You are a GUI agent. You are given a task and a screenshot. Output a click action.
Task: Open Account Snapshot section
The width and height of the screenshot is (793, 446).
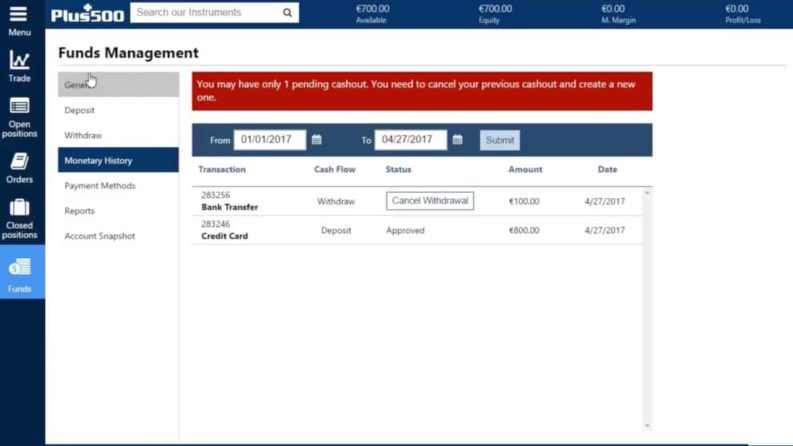tap(99, 236)
